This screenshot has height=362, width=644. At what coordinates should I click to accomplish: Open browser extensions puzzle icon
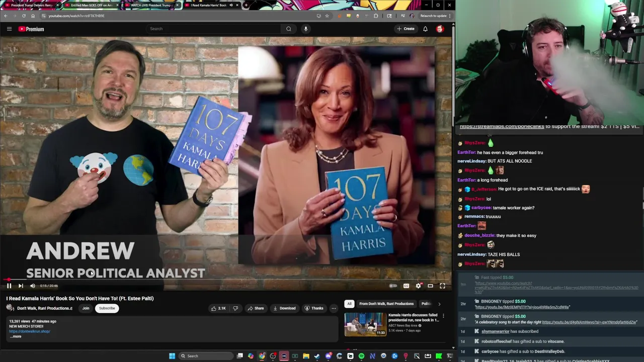pos(376,16)
